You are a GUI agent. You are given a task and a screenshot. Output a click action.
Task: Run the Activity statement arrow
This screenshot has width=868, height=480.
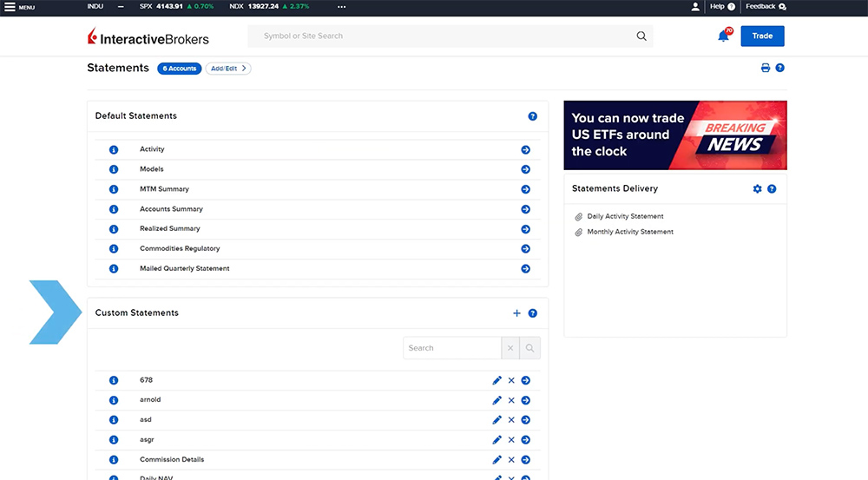coord(525,149)
